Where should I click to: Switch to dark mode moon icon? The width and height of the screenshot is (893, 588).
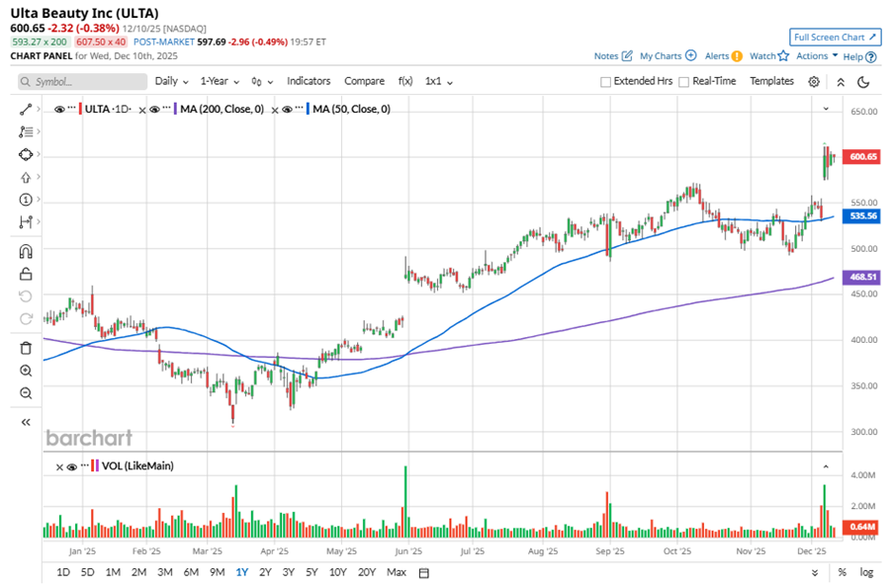(863, 82)
